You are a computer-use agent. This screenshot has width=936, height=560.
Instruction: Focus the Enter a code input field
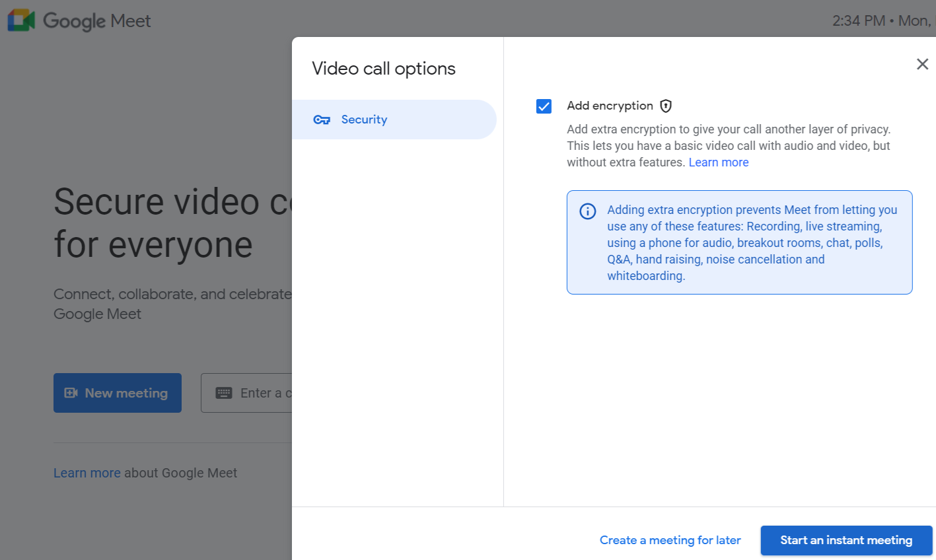264,393
